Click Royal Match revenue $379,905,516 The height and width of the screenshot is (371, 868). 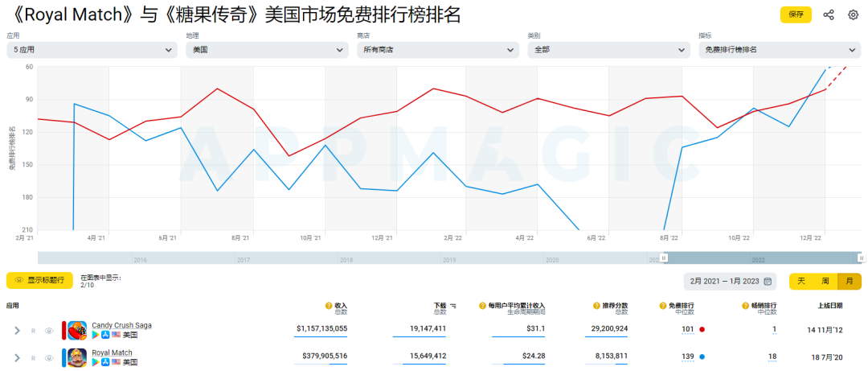click(x=325, y=356)
